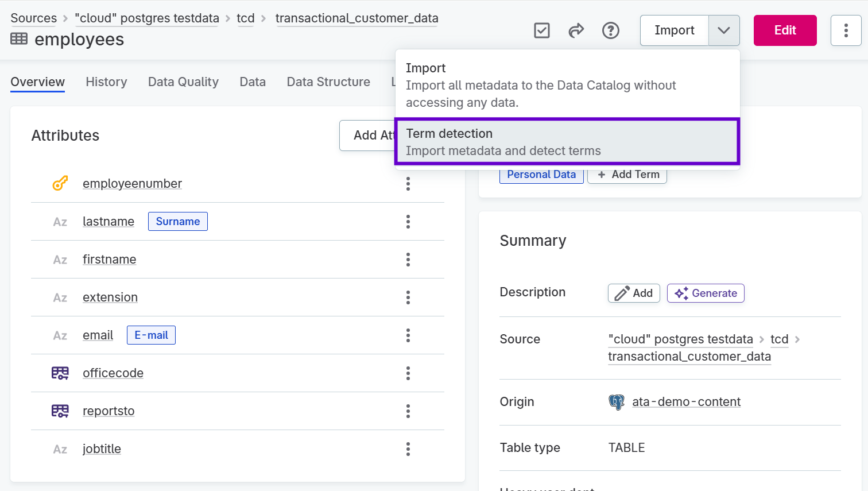This screenshot has height=491, width=868.
Task: Open the History tab
Action: tap(106, 82)
